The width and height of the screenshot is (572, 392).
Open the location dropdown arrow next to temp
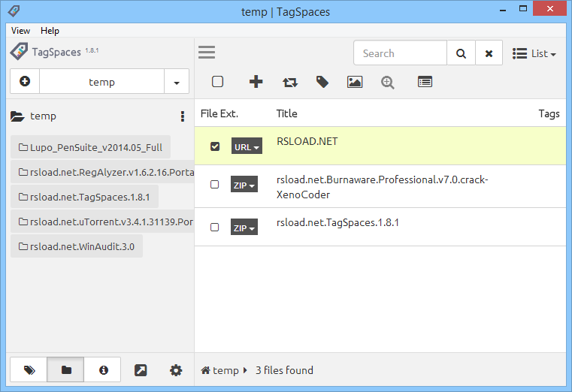click(177, 81)
